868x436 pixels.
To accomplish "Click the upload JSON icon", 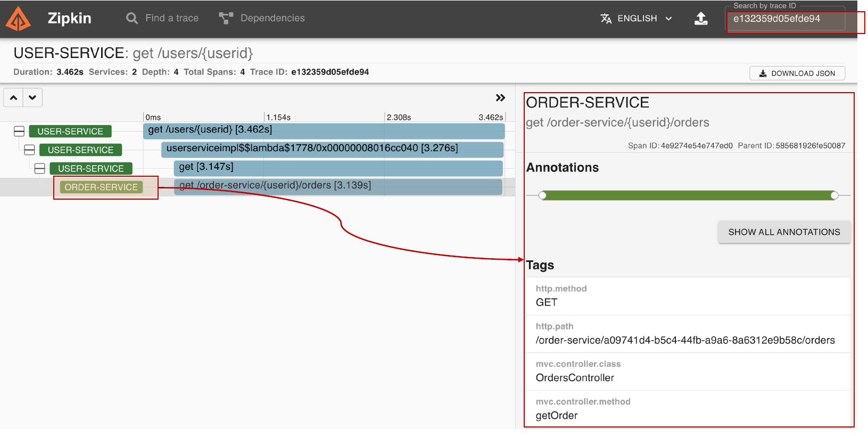I will coord(701,19).
